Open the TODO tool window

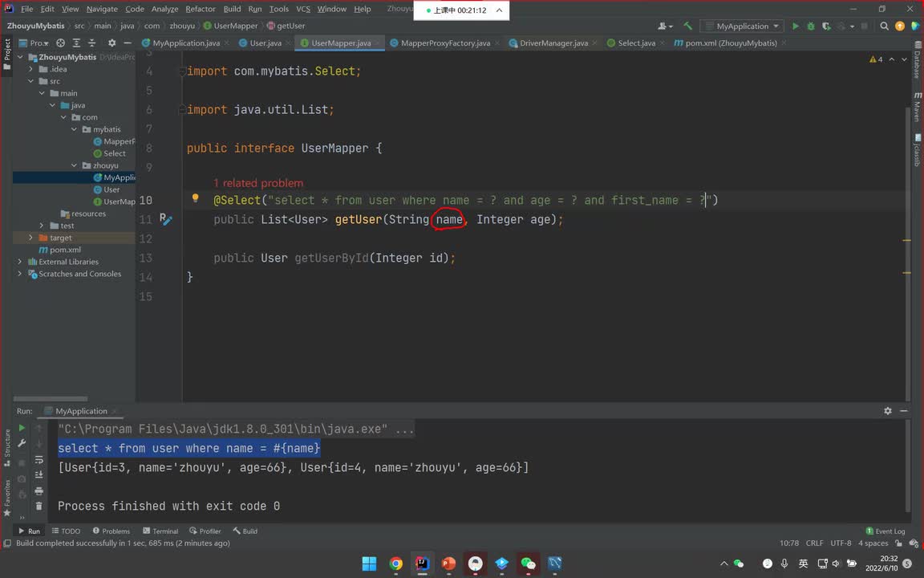66,531
